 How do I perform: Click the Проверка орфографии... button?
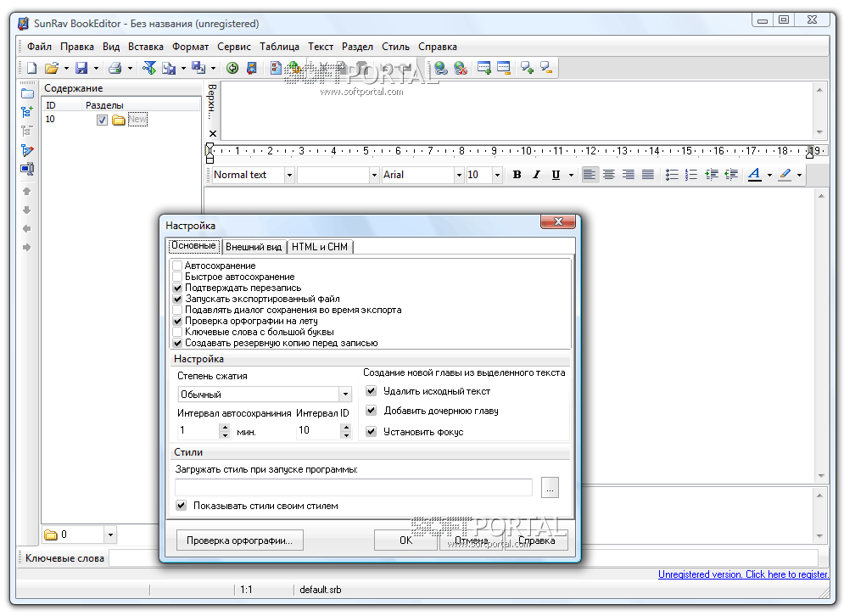[239, 540]
